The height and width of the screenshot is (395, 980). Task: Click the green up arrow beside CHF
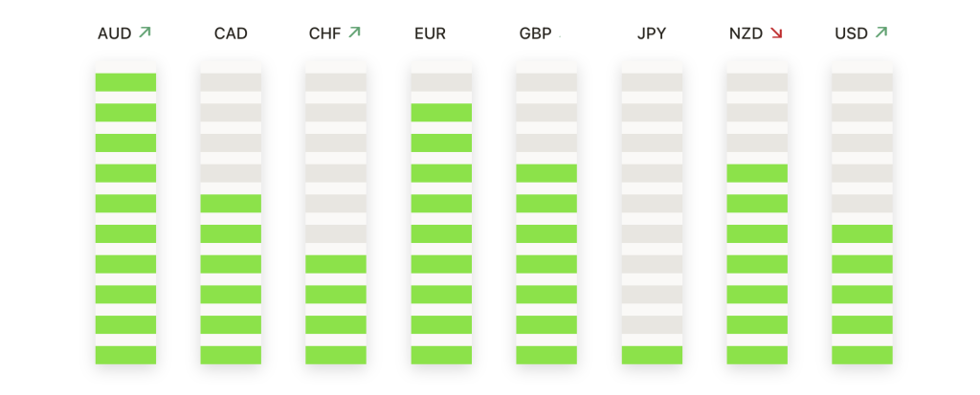click(x=355, y=33)
